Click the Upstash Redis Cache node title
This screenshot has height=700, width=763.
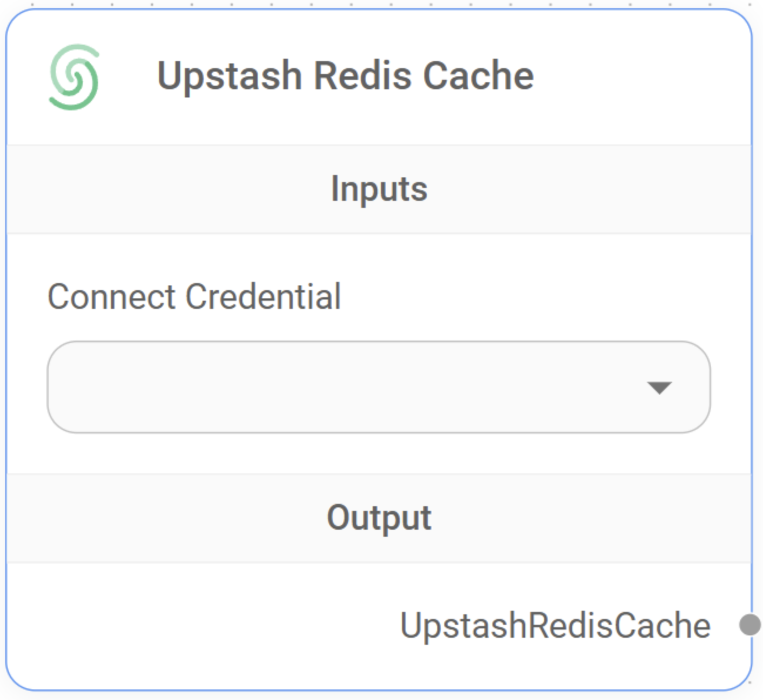tap(346, 76)
